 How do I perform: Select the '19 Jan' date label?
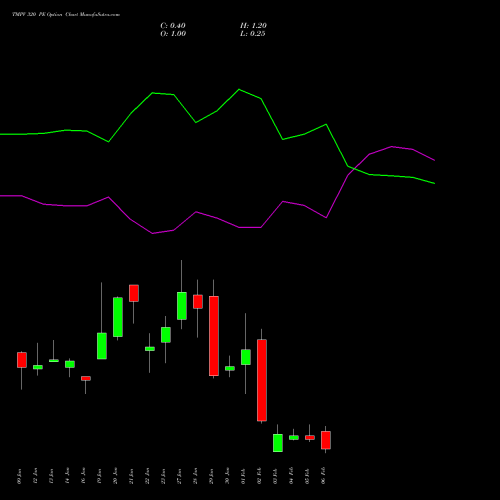tap(99, 476)
